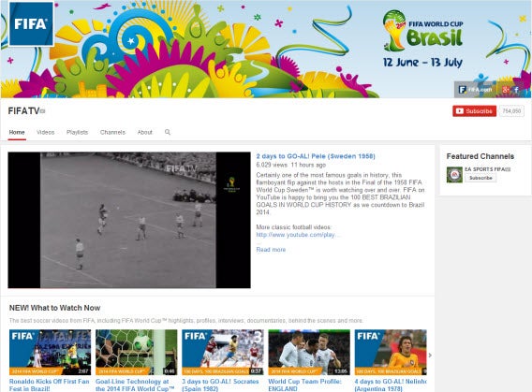Open Socrates Spain 1982 video thumbnail
Viewport: 532px width, 392px height.
223,353
